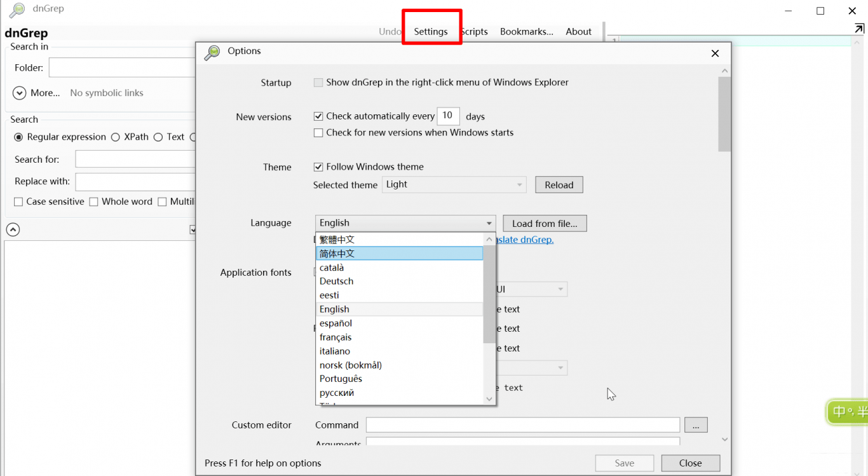
Task: Click the circled up-arrow collapse icon
Action: click(13, 229)
